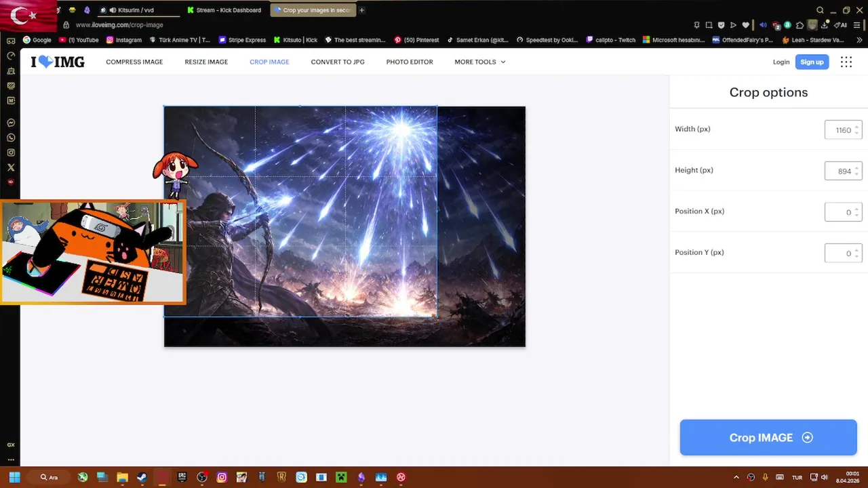This screenshot has height=488, width=868.
Task: Open the iLoveIMG apps grid icon
Action: 846,62
